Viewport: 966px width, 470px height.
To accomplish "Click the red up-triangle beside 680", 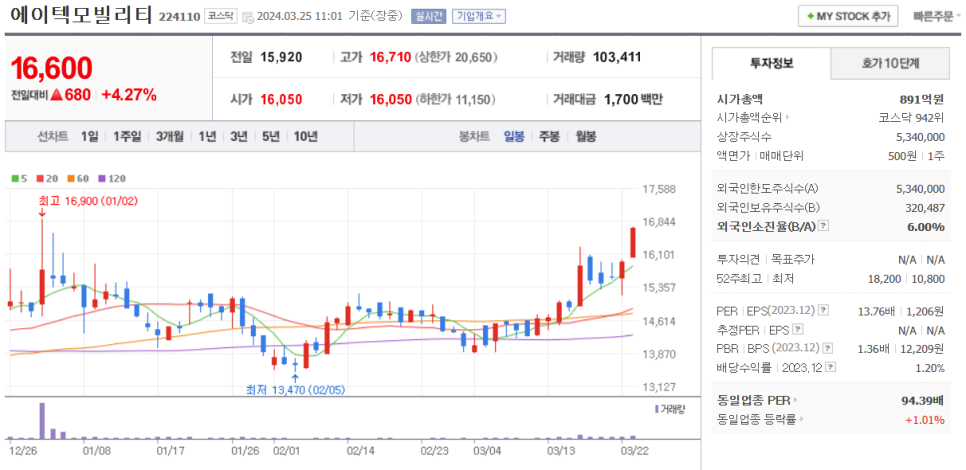I will click(57, 95).
